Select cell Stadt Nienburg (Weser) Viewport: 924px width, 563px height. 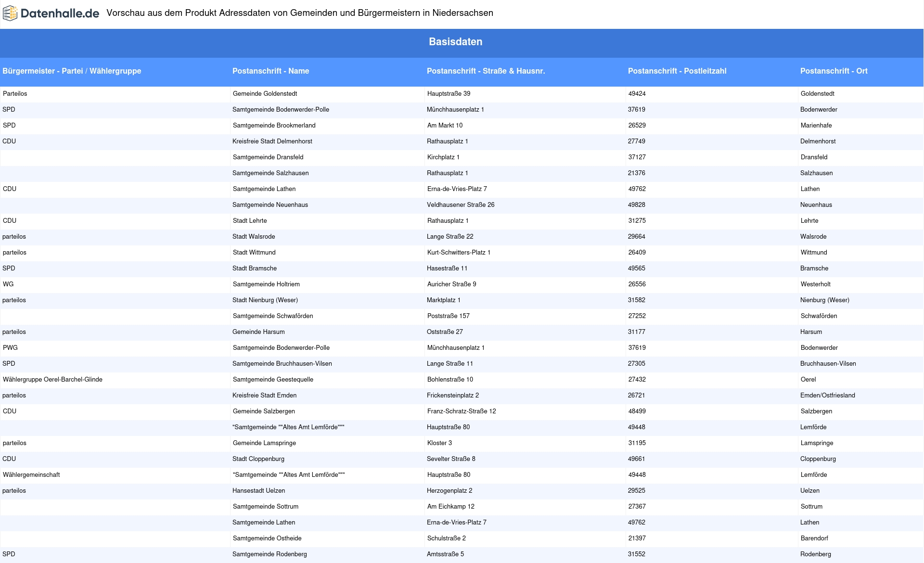point(265,300)
